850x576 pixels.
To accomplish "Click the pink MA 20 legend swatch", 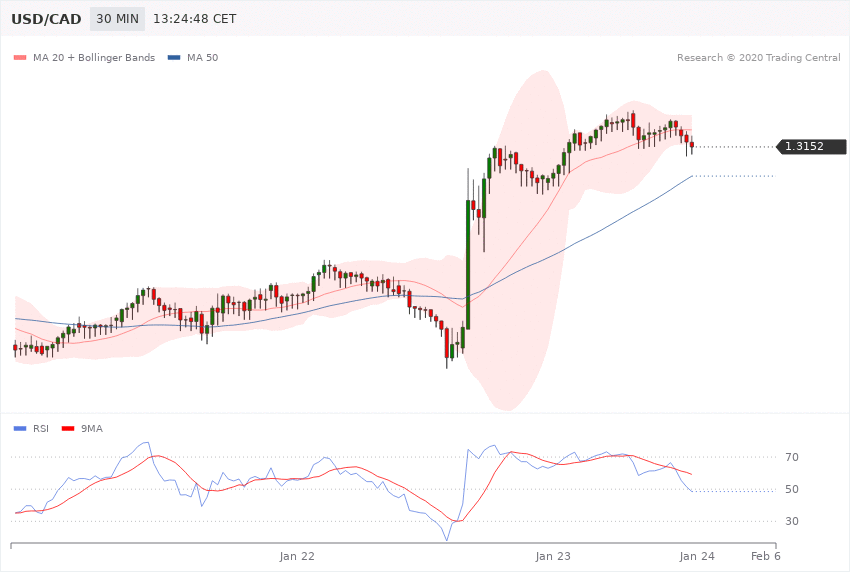I will [20, 58].
